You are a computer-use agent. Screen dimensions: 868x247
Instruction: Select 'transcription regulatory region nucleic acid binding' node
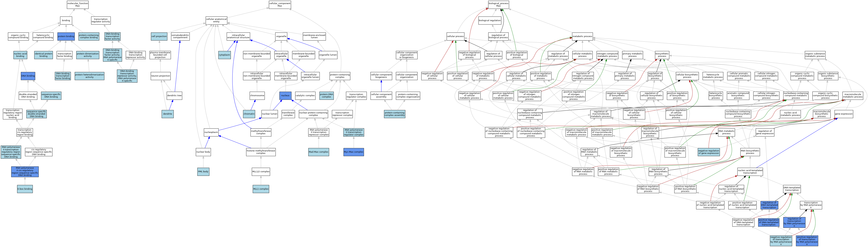(x=13, y=114)
